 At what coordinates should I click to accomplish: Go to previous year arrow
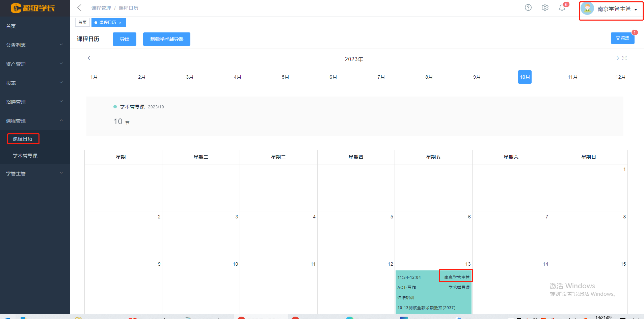coord(89,58)
